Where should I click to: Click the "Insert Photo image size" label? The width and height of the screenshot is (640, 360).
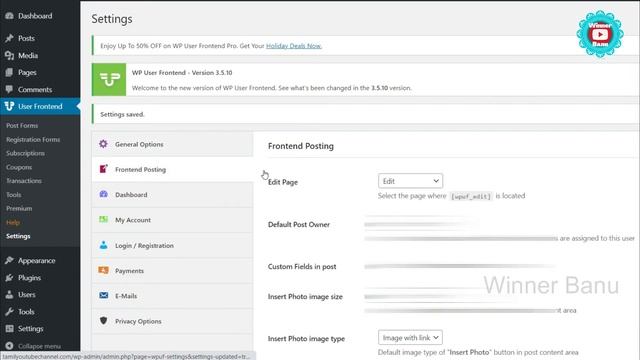click(305, 297)
